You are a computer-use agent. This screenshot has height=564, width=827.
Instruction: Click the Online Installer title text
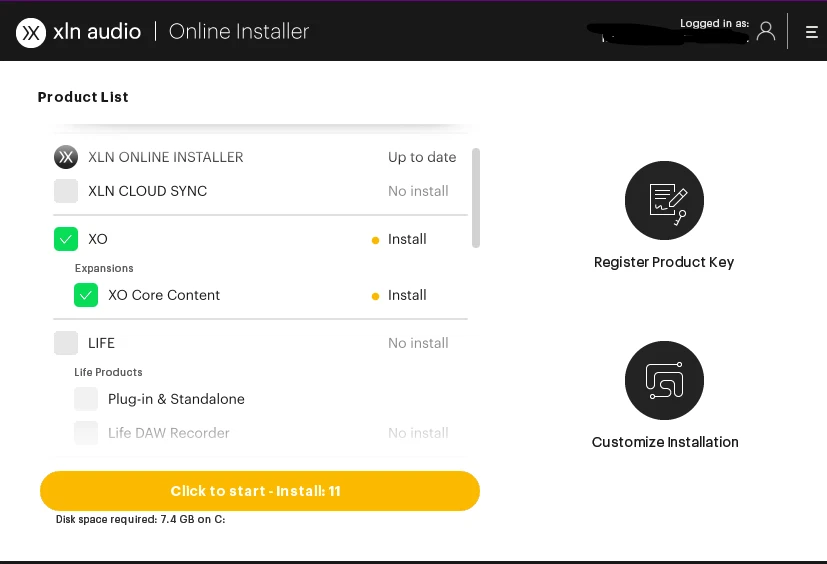pyautogui.click(x=239, y=32)
